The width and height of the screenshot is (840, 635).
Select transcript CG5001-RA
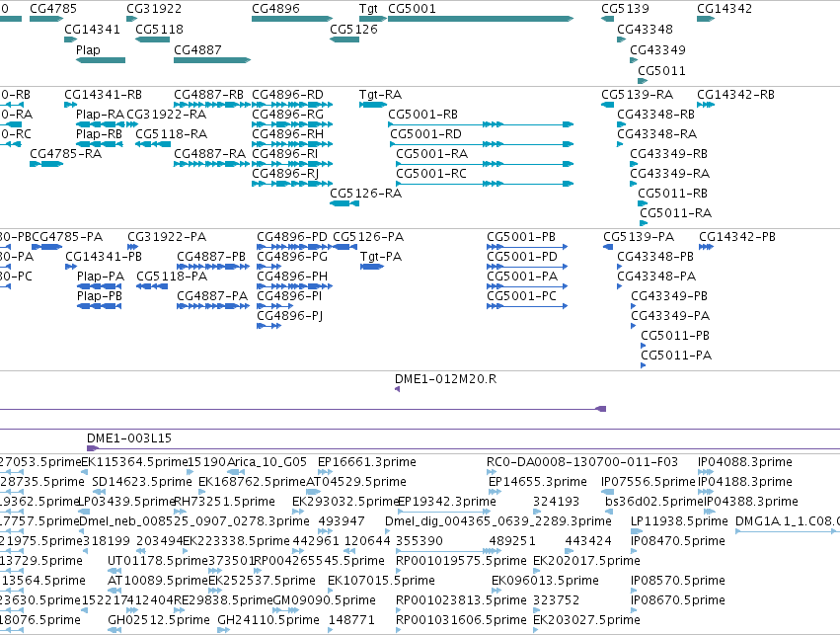[431, 154]
